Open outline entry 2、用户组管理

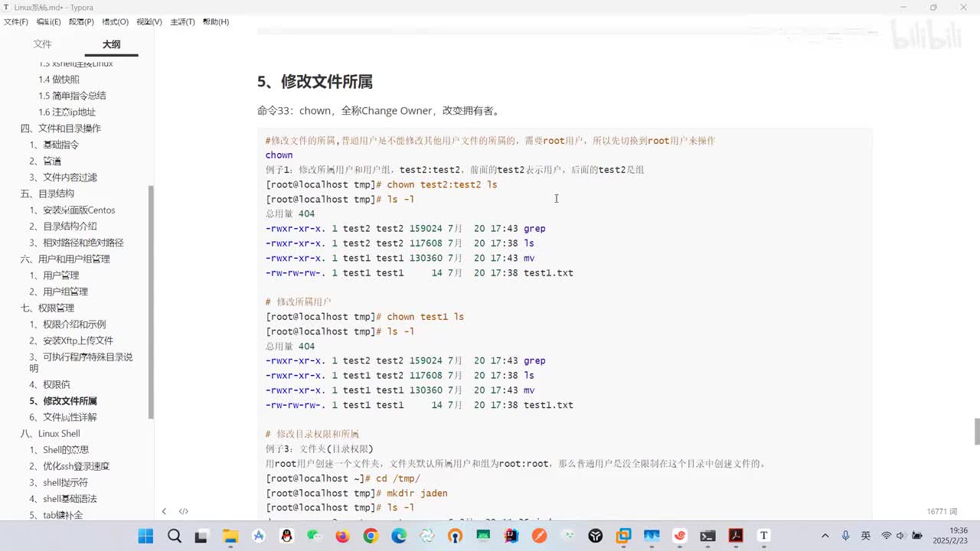coord(58,292)
